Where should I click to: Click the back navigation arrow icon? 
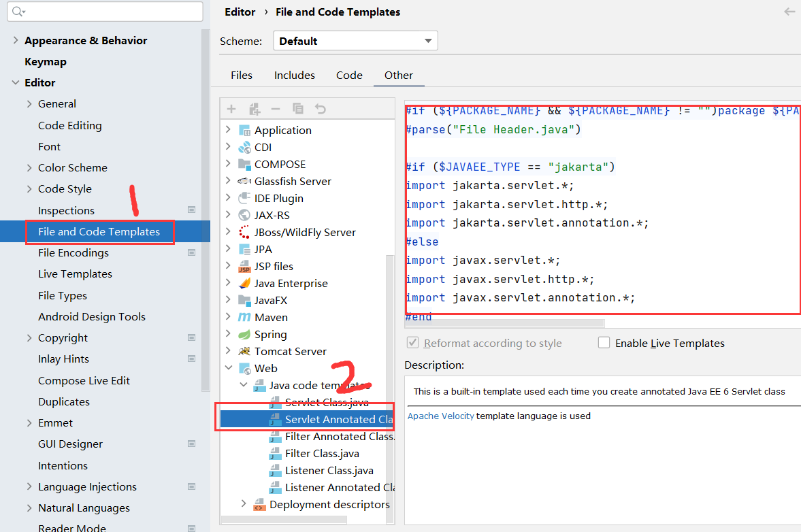(789, 12)
